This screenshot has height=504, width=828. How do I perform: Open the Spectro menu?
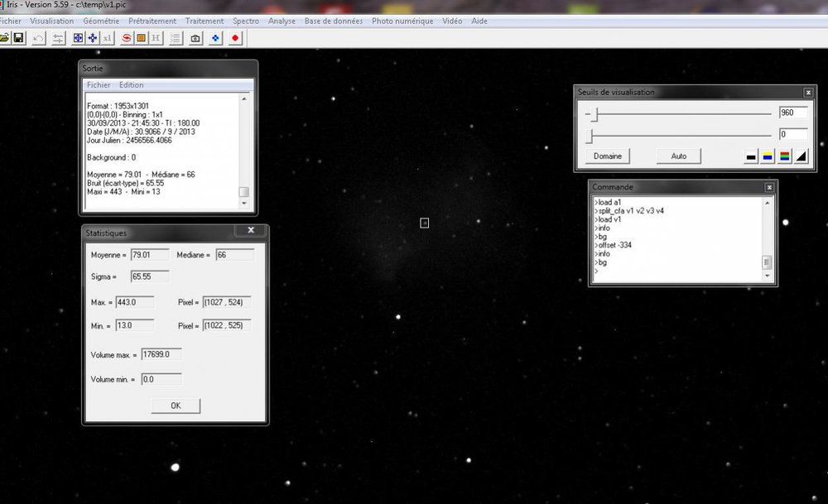[246, 22]
